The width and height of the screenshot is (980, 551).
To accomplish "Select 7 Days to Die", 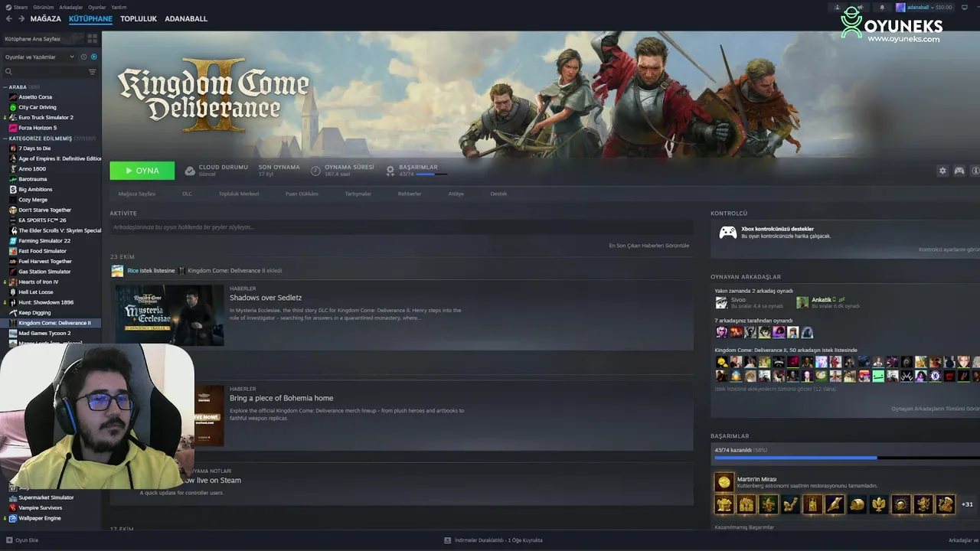I will click(34, 148).
